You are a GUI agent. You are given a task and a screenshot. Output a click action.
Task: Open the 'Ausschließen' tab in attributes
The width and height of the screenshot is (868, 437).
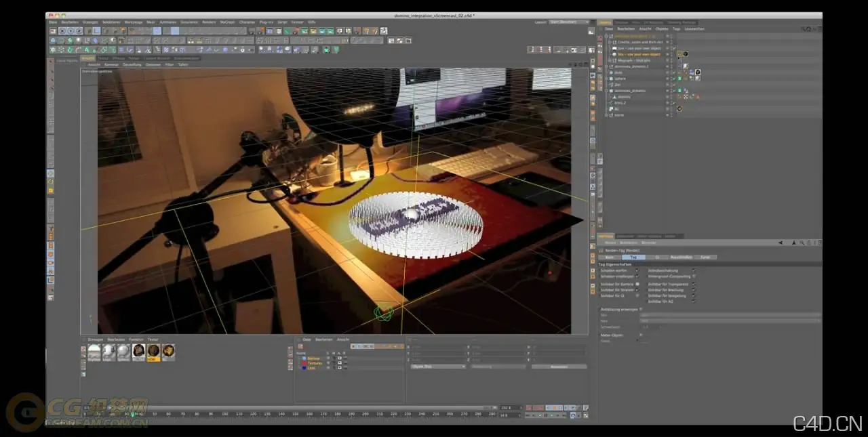[x=681, y=257]
